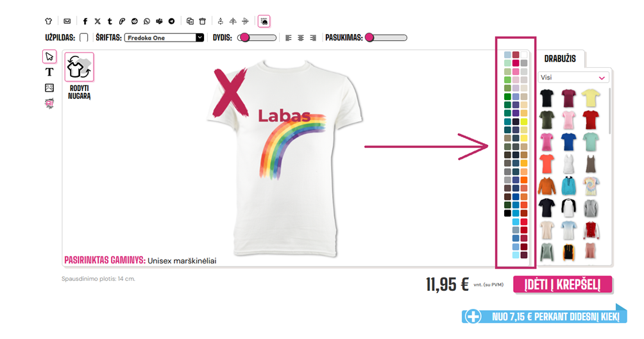Select the pointer selection tool

pyautogui.click(x=49, y=56)
